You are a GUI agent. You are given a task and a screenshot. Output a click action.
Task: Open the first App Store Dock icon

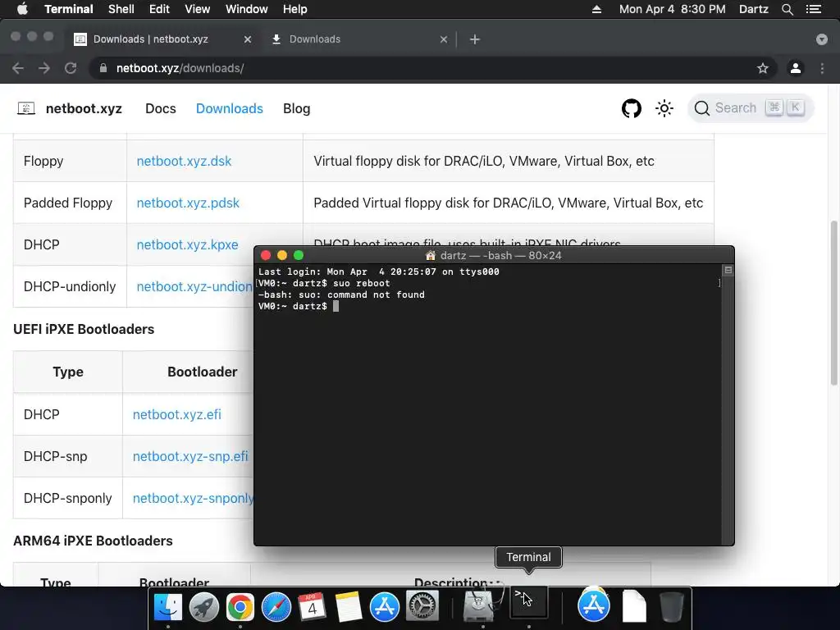pos(384,607)
